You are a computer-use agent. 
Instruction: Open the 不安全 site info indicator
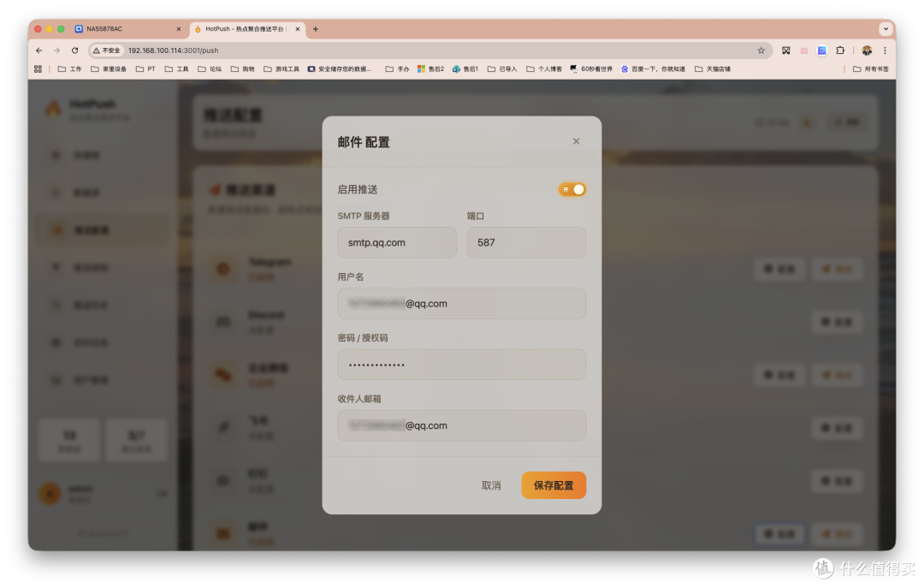pos(107,50)
